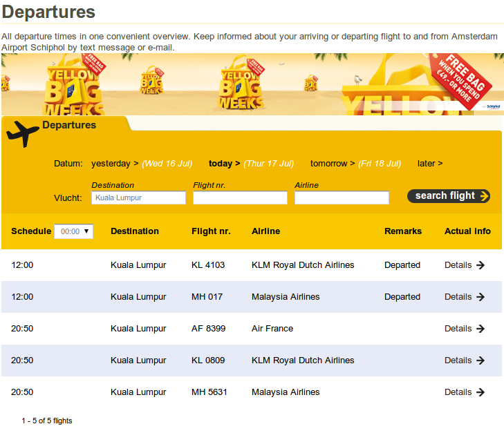Screen dimensions: 504x433
Task: Click flight number KL 0809
Action: coord(208,360)
